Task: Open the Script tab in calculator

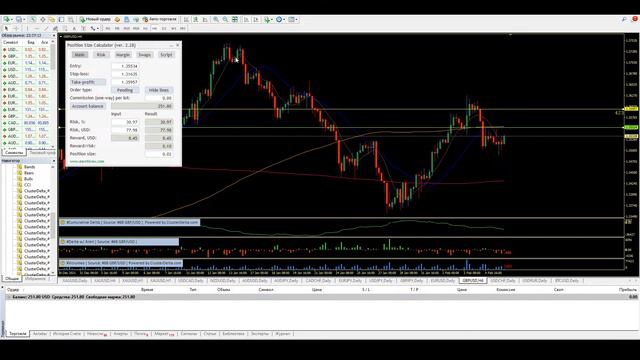Action: pos(166,54)
